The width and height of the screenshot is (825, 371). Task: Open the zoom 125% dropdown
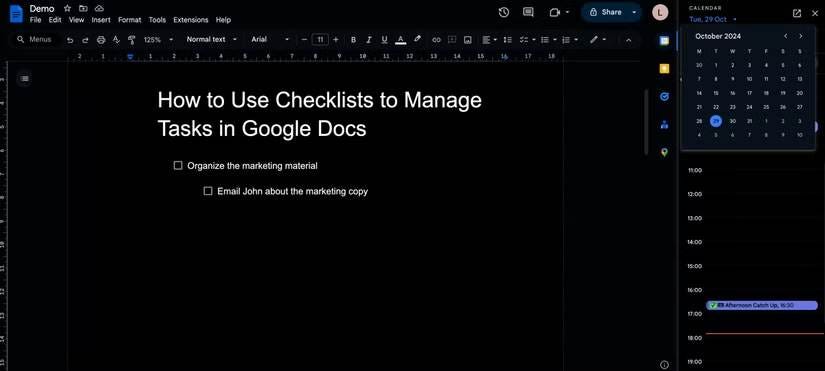point(158,39)
